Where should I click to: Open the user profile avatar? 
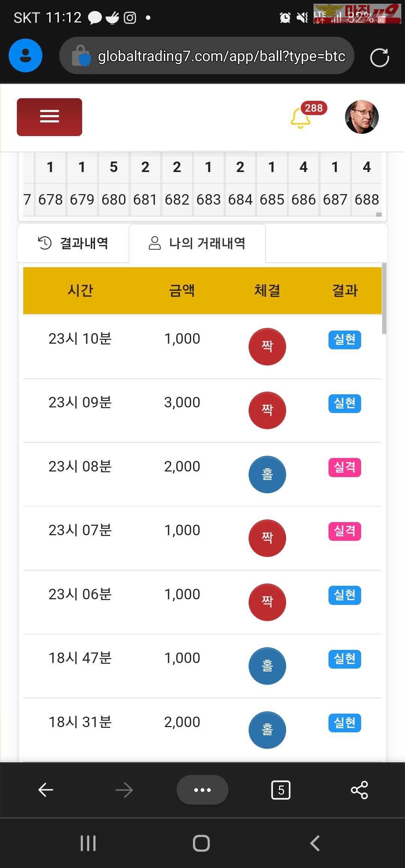click(361, 117)
